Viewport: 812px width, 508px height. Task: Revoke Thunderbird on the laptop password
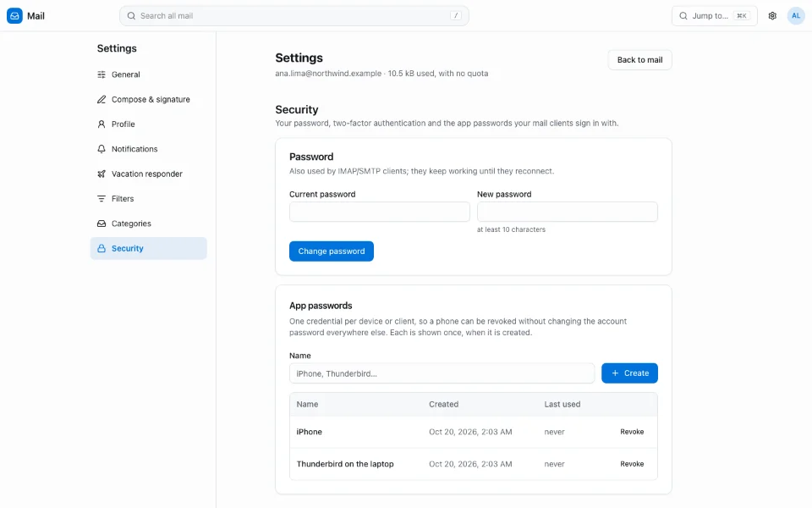(x=632, y=464)
